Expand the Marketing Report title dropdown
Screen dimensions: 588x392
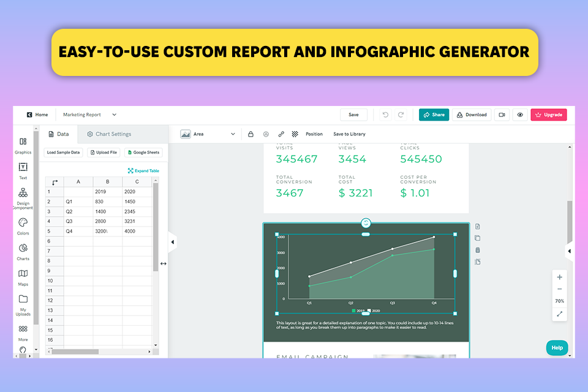pos(115,115)
